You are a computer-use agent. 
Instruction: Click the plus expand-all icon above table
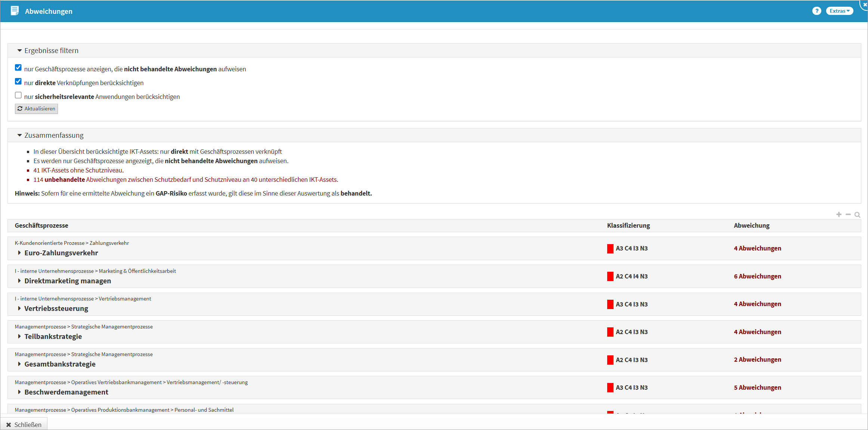tap(839, 215)
